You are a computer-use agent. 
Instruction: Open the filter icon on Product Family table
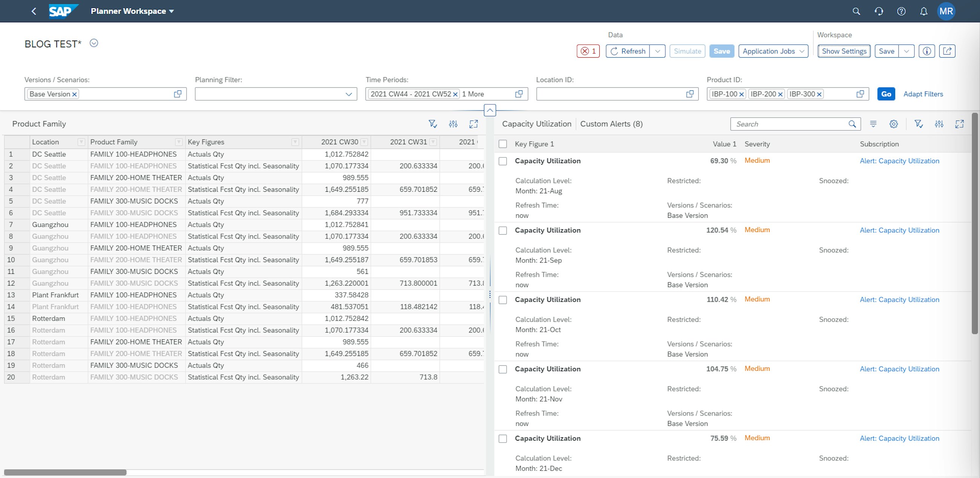(433, 124)
